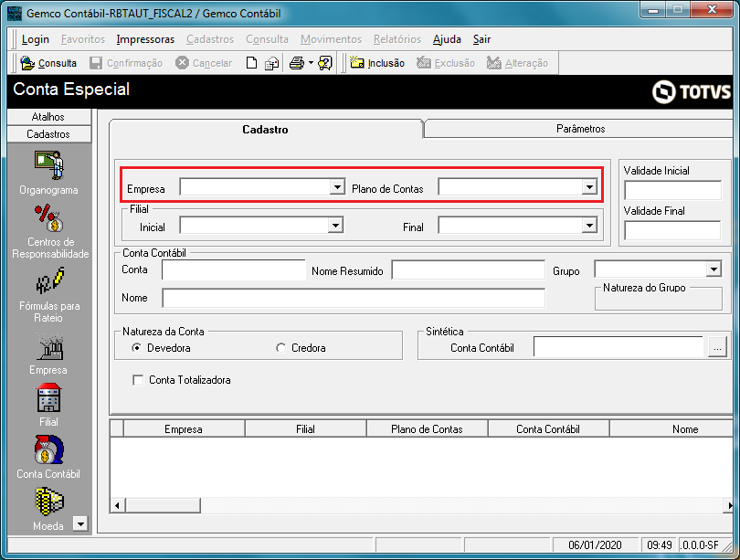Open Fórmulas para Rateio sidebar icon
Screen dimensions: 740x560
[x=49, y=281]
